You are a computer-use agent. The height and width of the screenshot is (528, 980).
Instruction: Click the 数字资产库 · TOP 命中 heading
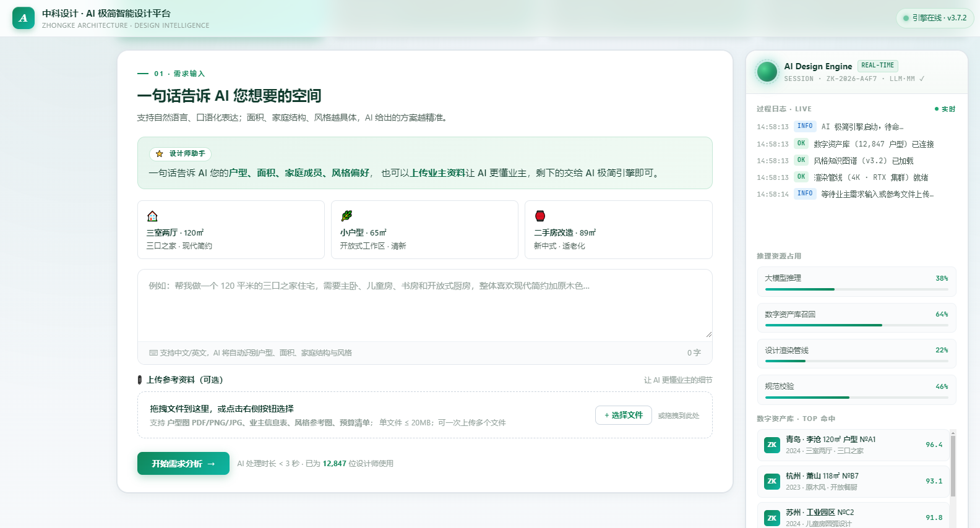[796, 419]
